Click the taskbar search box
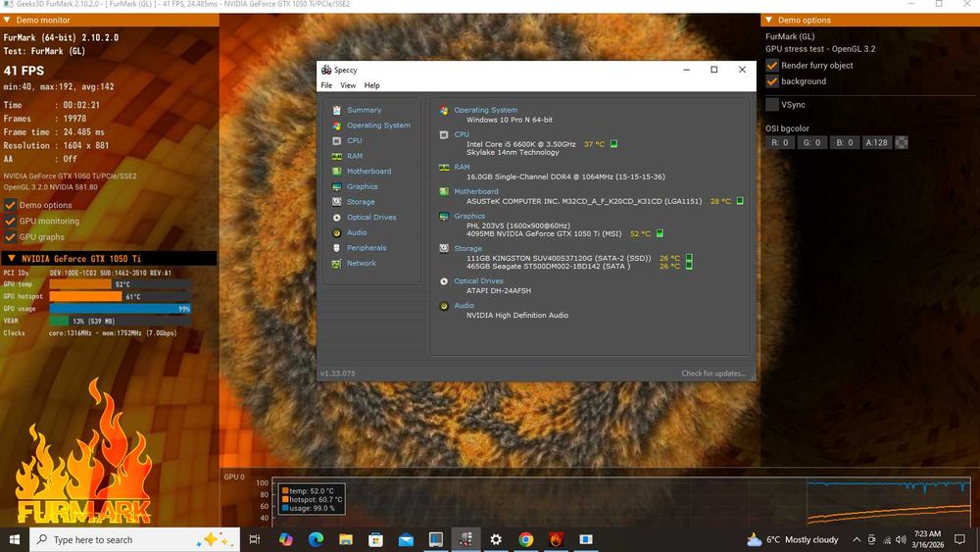The image size is (980, 552). [x=134, y=539]
